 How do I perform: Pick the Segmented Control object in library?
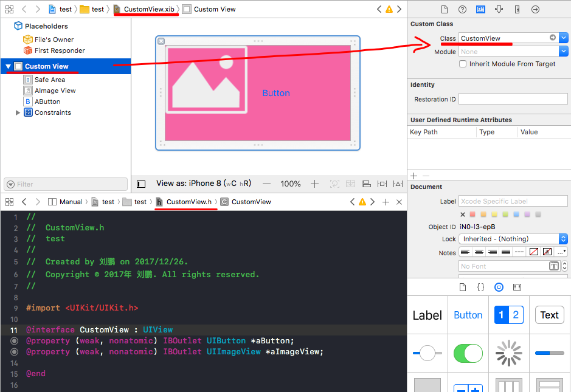[x=509, y=315]
